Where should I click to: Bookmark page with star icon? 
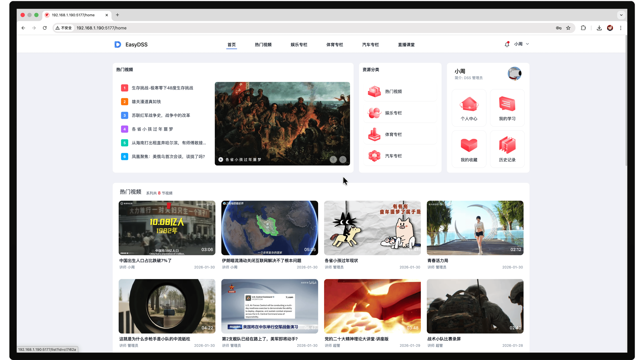[x=568, y=28]
